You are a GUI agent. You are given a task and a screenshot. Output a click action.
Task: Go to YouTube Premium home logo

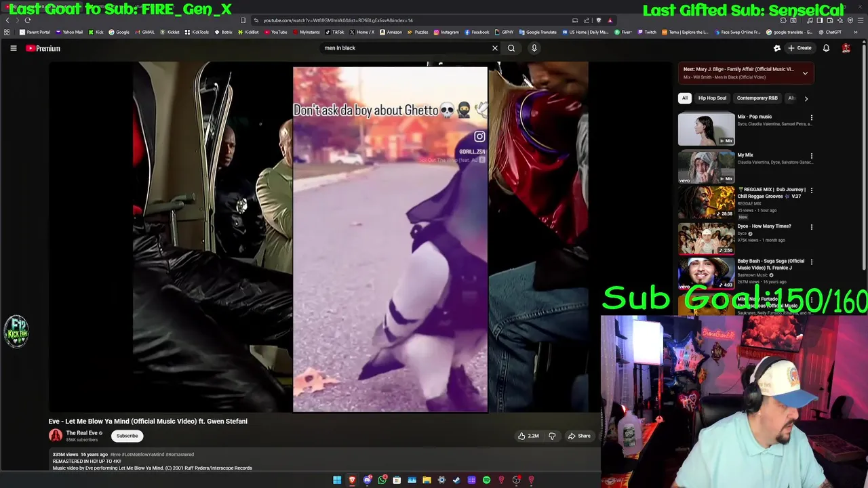pyautogui.click(x=43, y=48)
